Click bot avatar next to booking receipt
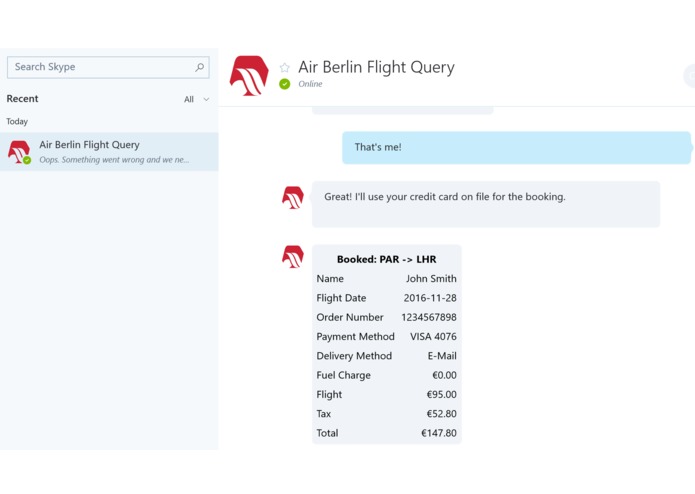The width and height of the screenshot is (695, 494). click(293, 257)
